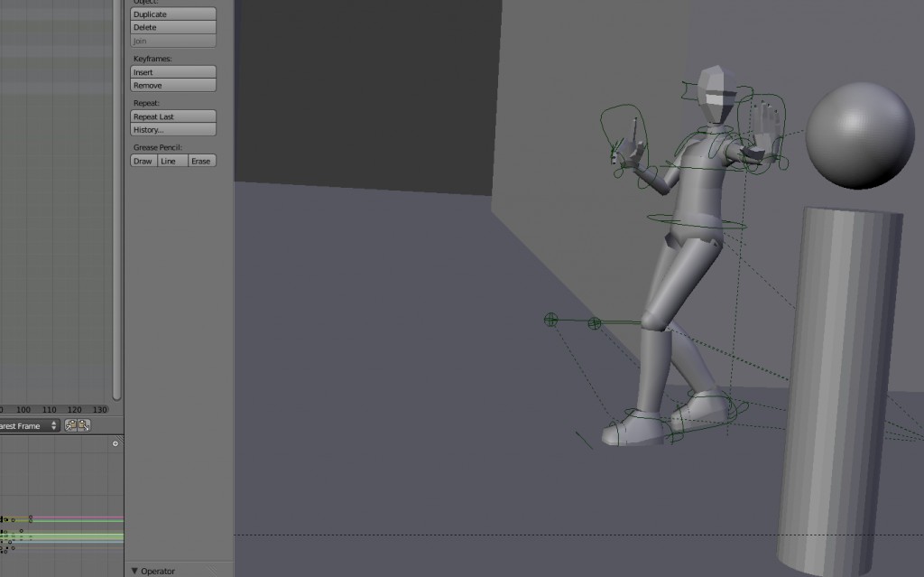Click the grayed-out Join button
The image size is (924, 577).
(171, 40)
